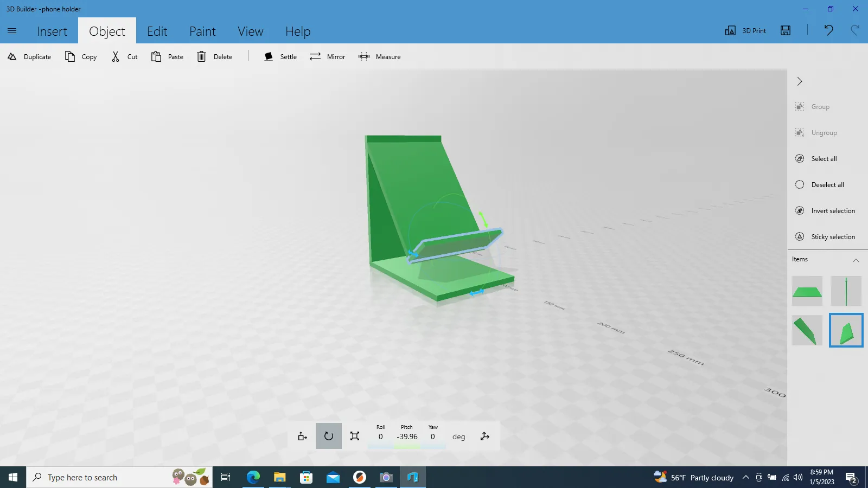The width and height of the screenshot is (868, 488).
Task: Click the rotation pivot icon beside deg
Action: [x=485, y=436]
